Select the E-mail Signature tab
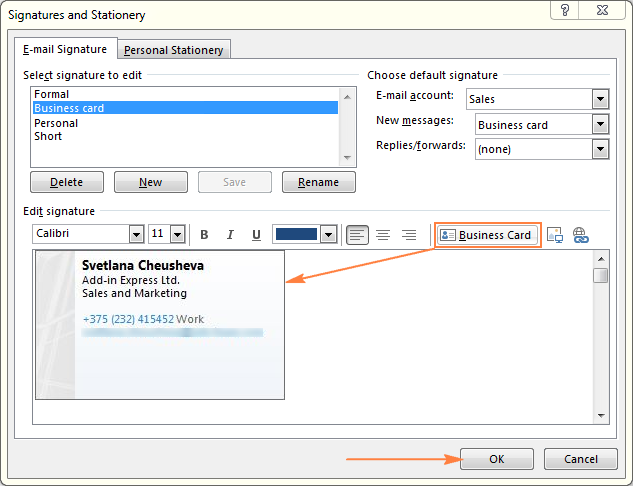Screen dimensions: 633x486 pyautogui.click(x=64, y=49)
